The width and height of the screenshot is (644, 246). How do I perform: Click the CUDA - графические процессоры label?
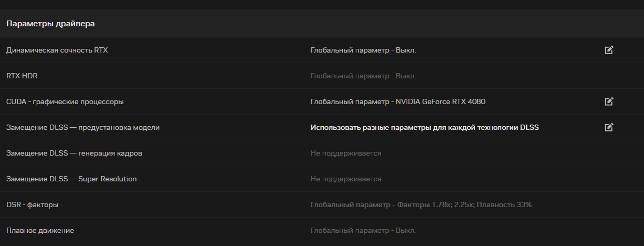point(65,101)
